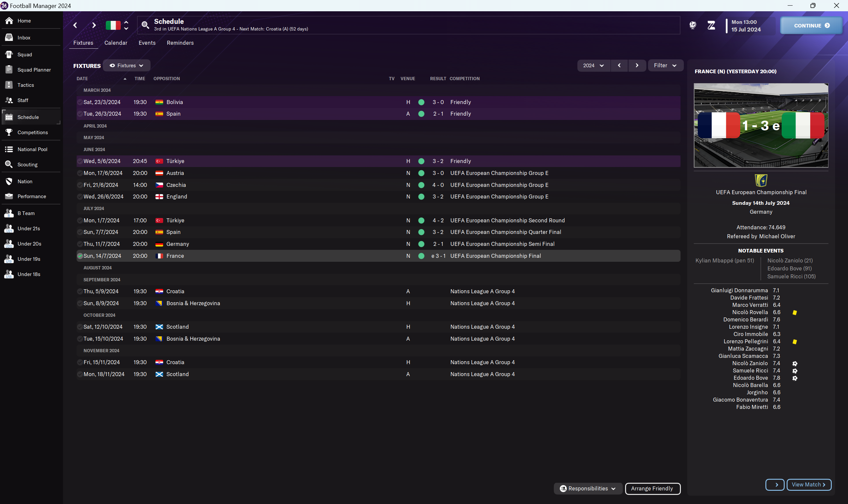
Task: Open the Under 20s icon
Action: point(9,244)
